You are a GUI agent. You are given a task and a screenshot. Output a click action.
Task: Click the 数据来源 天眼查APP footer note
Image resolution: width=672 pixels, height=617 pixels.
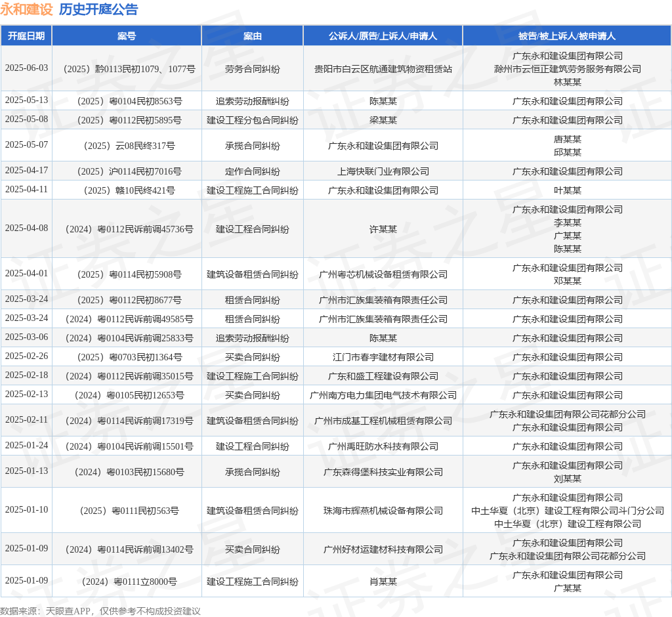(100, 611)
